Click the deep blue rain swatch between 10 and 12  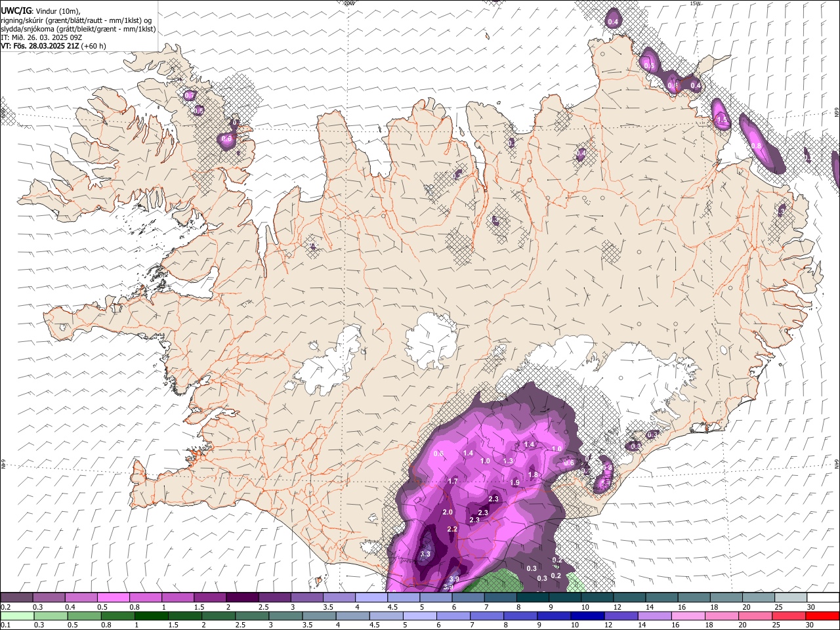[x=587, y=616]
